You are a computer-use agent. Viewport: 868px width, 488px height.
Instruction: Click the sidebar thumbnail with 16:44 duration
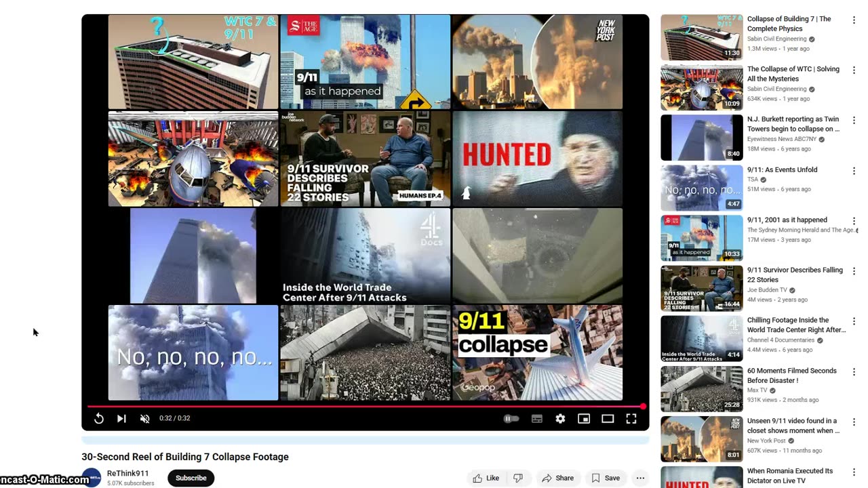[x=702, y=288]
